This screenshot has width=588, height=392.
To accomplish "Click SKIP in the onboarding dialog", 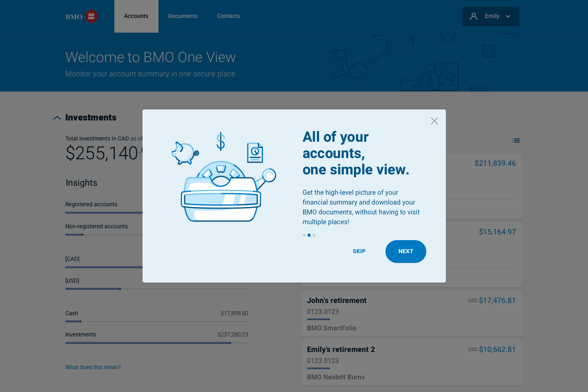I will [x=359, y=252].
